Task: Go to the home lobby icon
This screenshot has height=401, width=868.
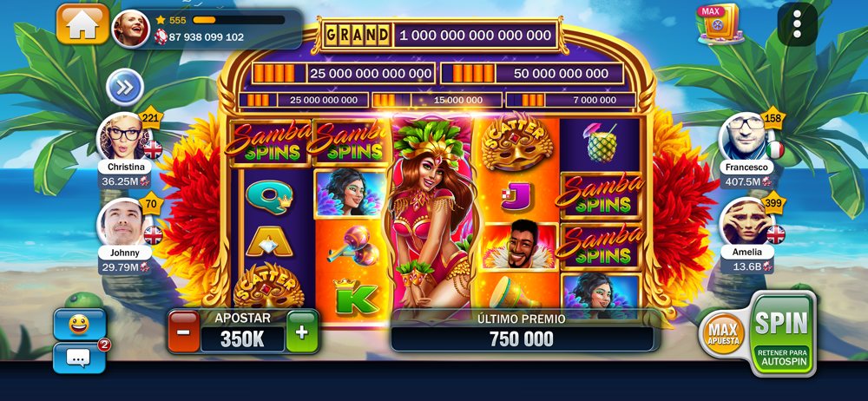Action: pyautogui.click(x=82, y=24)
